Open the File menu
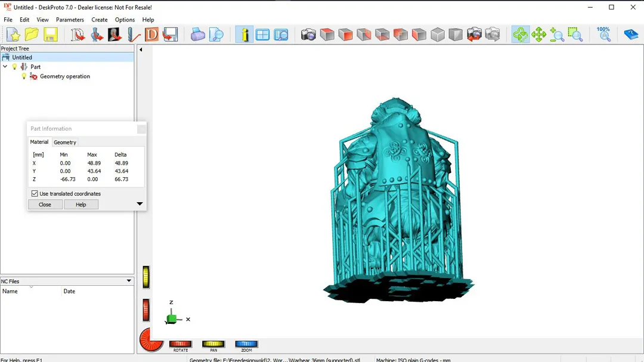Viewport: 644px width, 362px height. pos(8,20)
